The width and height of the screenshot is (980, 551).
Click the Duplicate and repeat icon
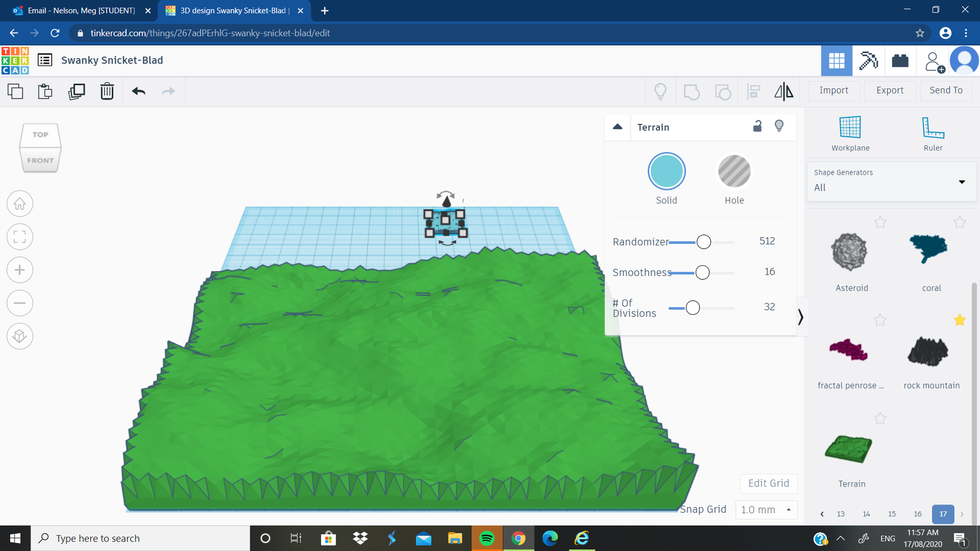(x=76, y=91)
